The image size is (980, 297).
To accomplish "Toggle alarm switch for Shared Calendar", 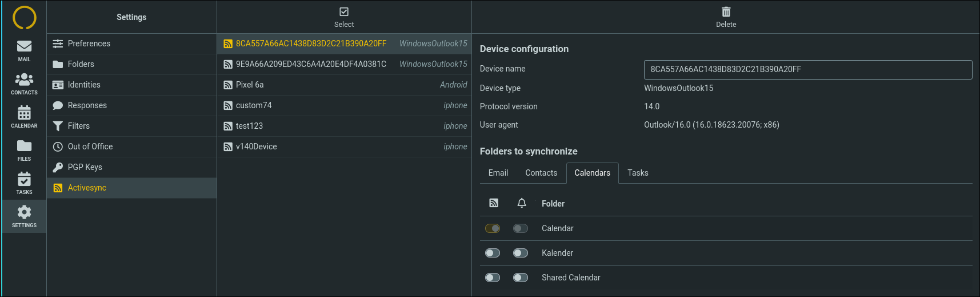I will click(x=521, y=278).
